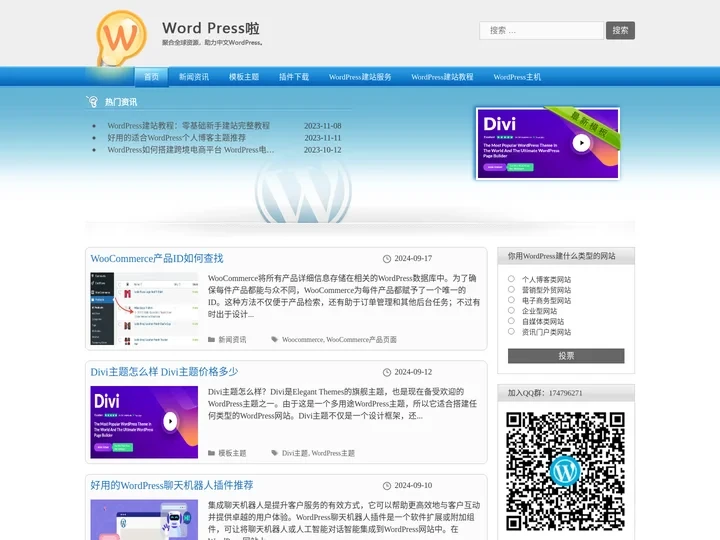Go to 模板主题 in the navigation
The height and width of the screenshot is (540, 720).
244,77
